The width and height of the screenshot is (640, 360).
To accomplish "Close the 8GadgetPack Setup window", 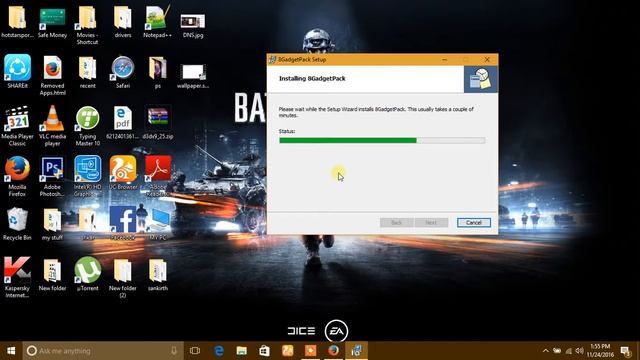I will [x=487, y=60].
